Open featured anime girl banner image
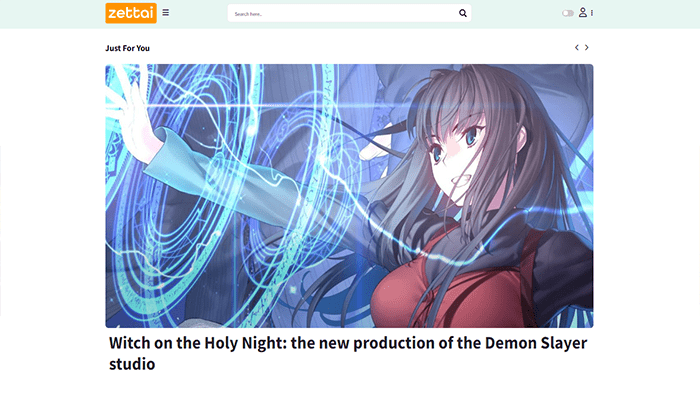This screenshot has width=700, height=400. [x=349, y=196]
